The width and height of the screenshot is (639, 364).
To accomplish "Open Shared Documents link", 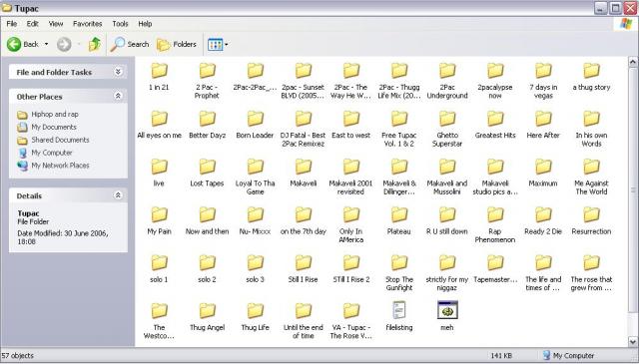I will pos(60,140).
